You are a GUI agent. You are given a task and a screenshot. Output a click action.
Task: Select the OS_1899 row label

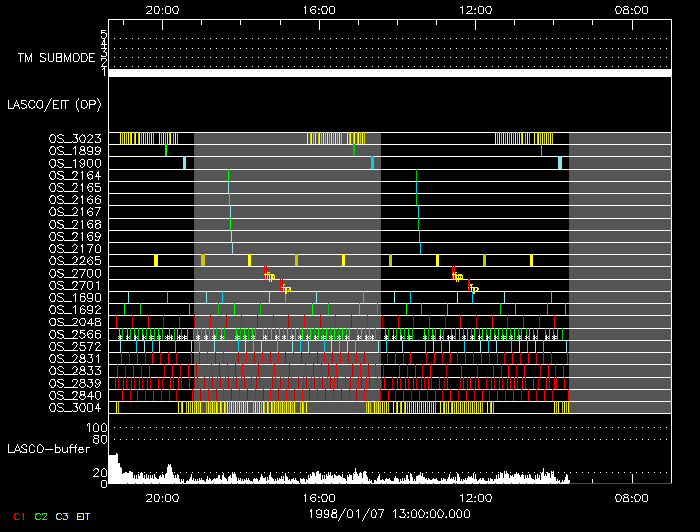click(75, 151)
